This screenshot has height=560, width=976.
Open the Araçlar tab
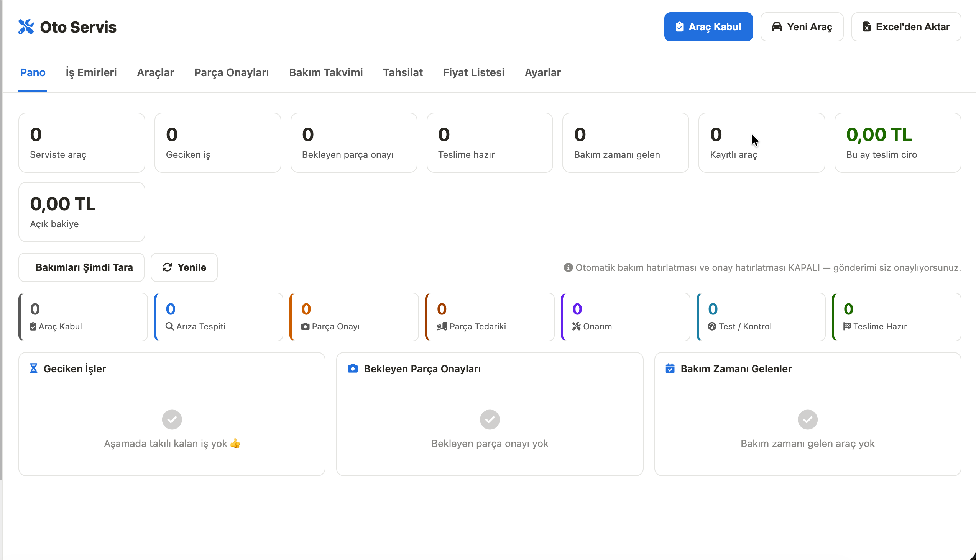(x=156, y=72)
